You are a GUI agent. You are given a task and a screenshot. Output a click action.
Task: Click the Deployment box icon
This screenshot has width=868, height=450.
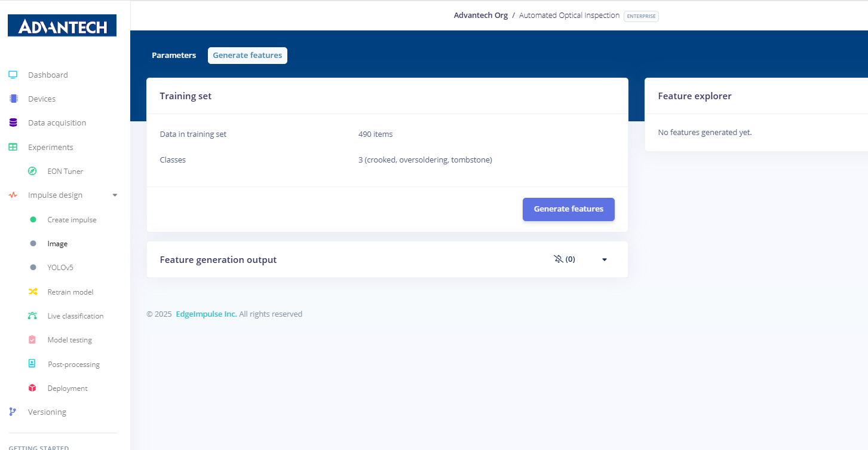coord(32,388)
